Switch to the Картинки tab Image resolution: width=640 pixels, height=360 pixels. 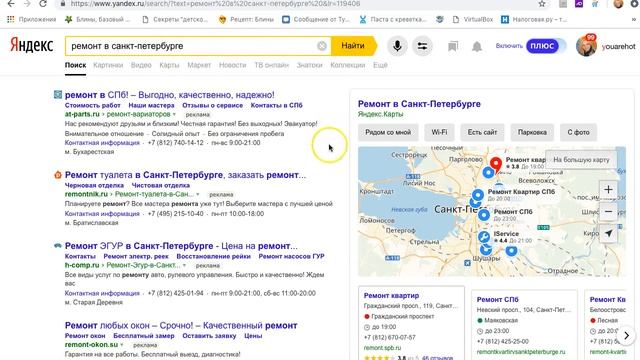point(108,65)
